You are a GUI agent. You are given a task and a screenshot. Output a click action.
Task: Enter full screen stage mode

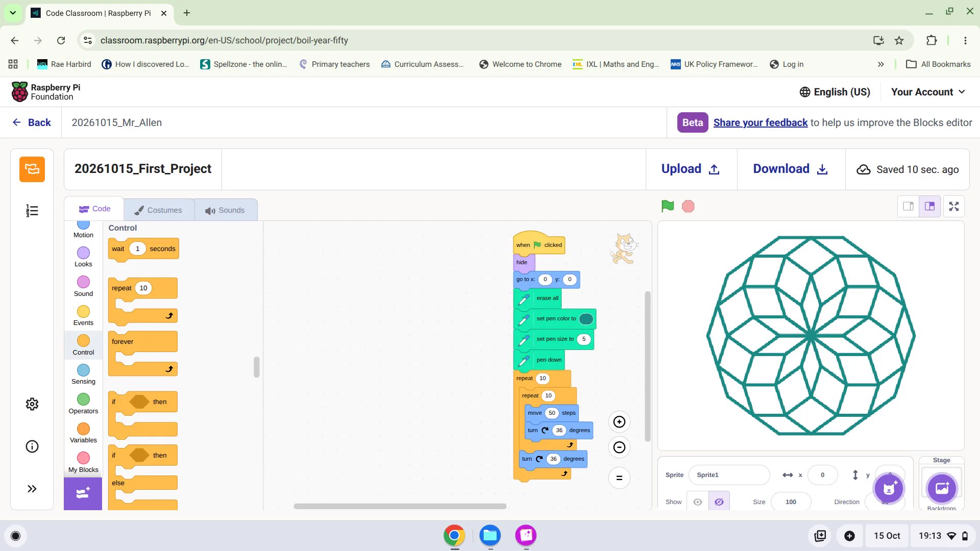pyautogui.click(x=954, y=206)
